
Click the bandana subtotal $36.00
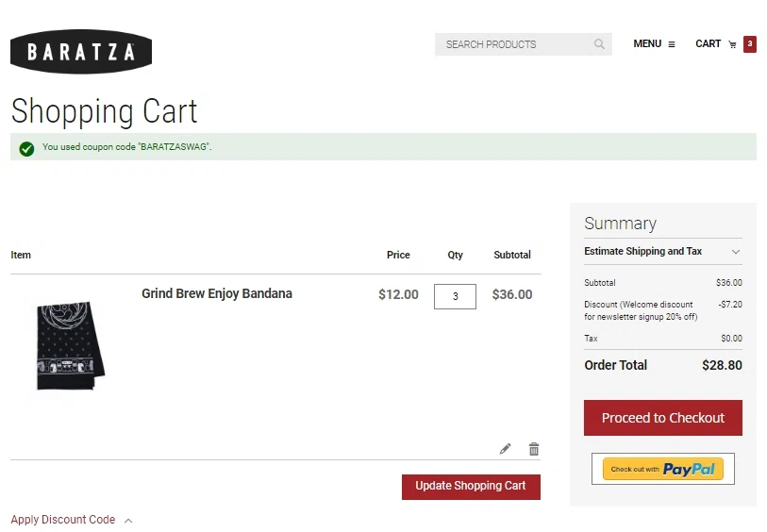point(512,294)
